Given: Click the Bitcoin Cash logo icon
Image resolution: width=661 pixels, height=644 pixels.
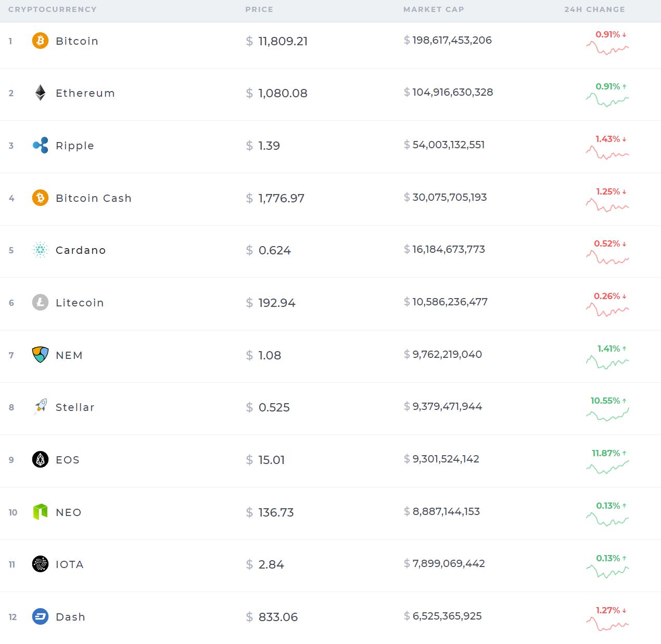Looking at the screenshot, I should (40, 198).
